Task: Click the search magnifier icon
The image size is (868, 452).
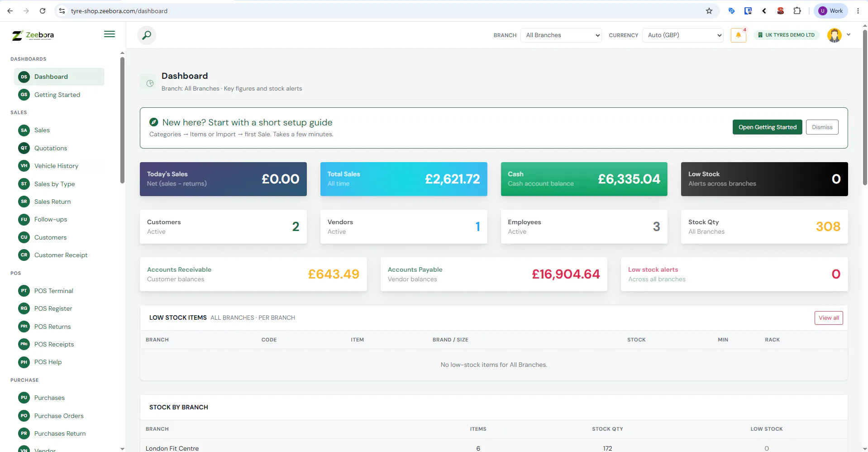Action: click(147, 35)
